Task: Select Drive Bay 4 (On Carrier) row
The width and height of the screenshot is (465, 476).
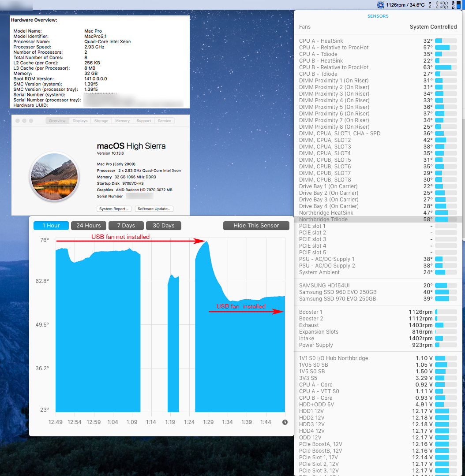Action: tap(378, 206)
